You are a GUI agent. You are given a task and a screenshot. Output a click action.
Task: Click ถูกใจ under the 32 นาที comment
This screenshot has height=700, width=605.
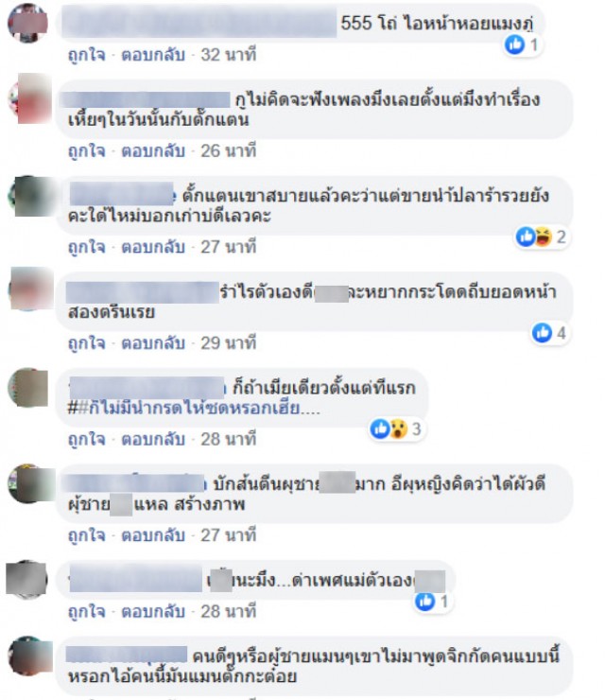pyautogui.click(x=87, y=55)
